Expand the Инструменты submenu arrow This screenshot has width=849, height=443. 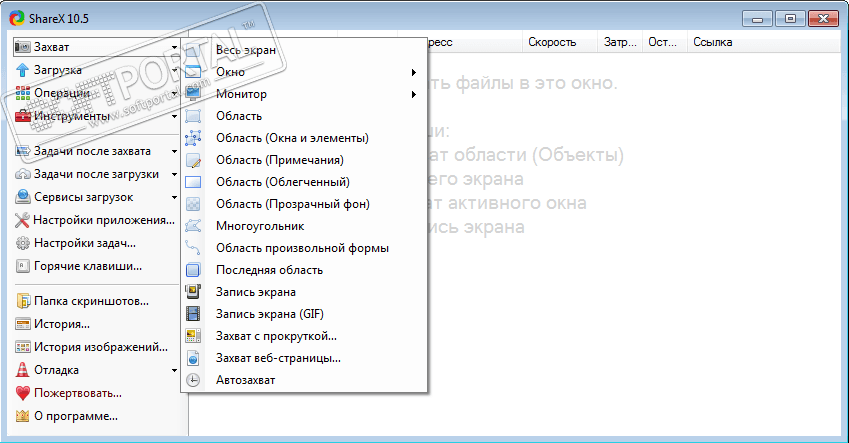[174, 116]
